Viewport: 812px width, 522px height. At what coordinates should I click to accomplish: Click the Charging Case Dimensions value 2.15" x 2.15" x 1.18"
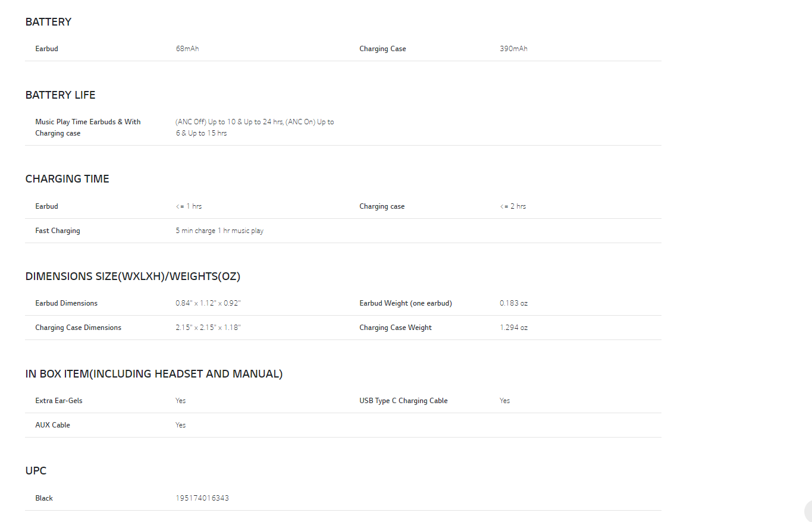[208, 328]
